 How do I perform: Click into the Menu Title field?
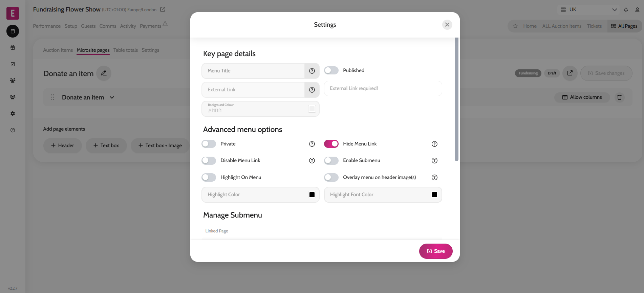click(253, 71)
